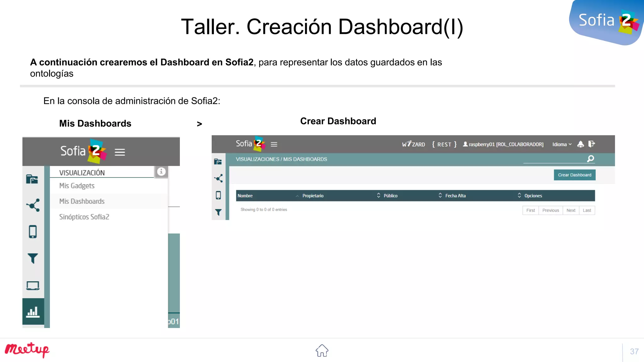Click Sofia2 logo in left panel header
This screenshot has height=362, width=644.
pos(83,151)
